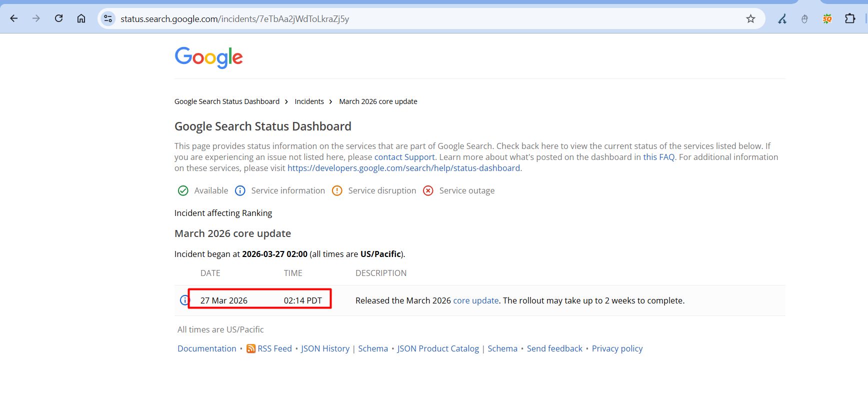Viewport: 868px width, 394px height.
Task: Open the blue extension icon beside the address bar
Action: (x=782, y=19)
